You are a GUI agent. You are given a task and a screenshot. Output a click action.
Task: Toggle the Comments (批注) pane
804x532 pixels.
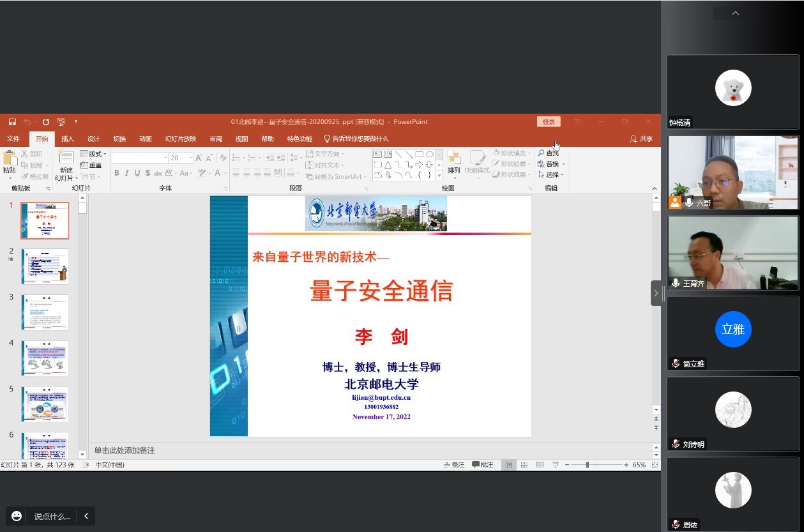click(483, 465)
